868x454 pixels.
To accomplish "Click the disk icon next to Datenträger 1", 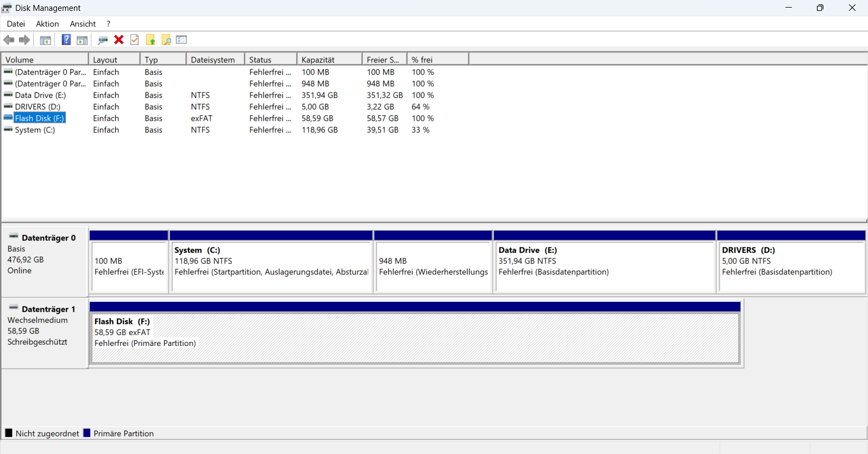I will (x=14, y=308).
